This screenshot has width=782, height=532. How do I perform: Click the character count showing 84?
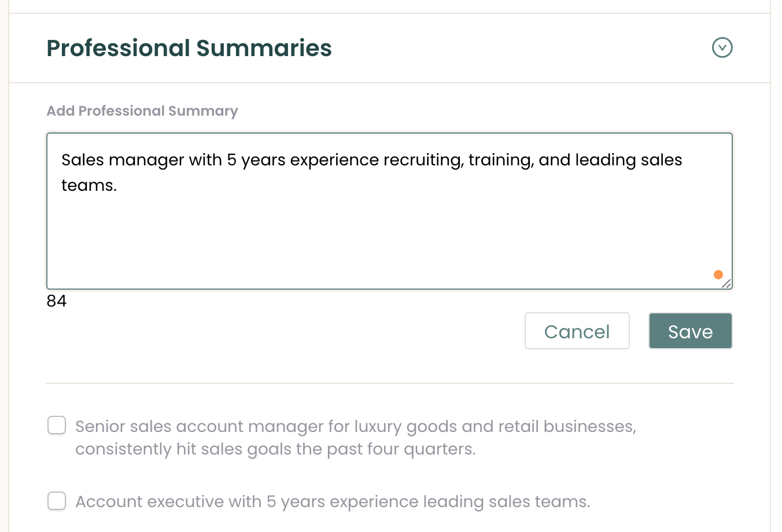coord(57,301)
